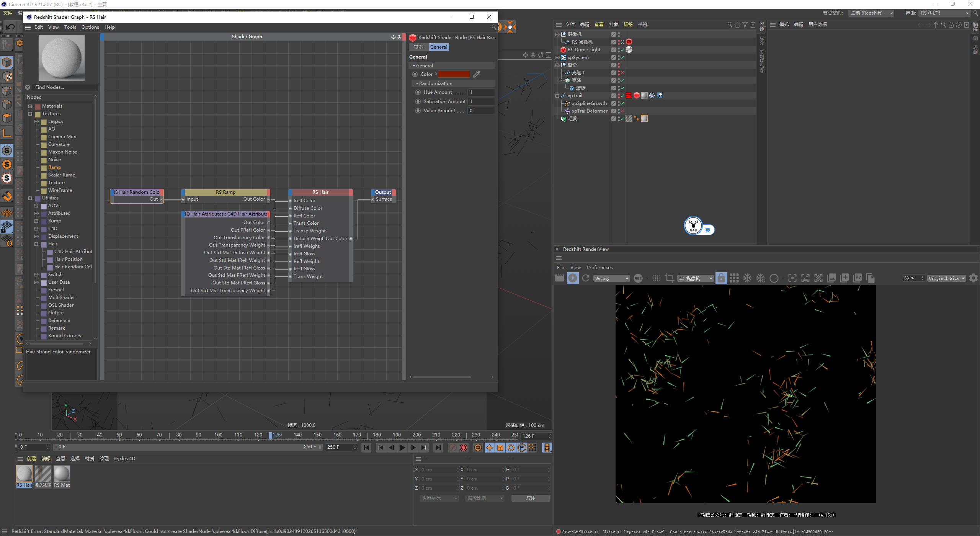Toggle Saturation Amount animation radio dot
The height and width of the screenshot is (536, 980).
418,101
